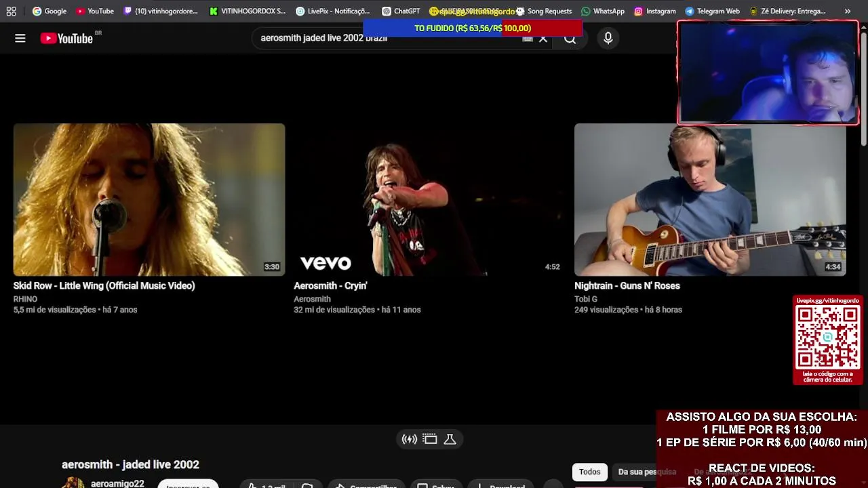
Task: Open the Twitch vitinhogordore bookmark
Action: coord(161,11)
